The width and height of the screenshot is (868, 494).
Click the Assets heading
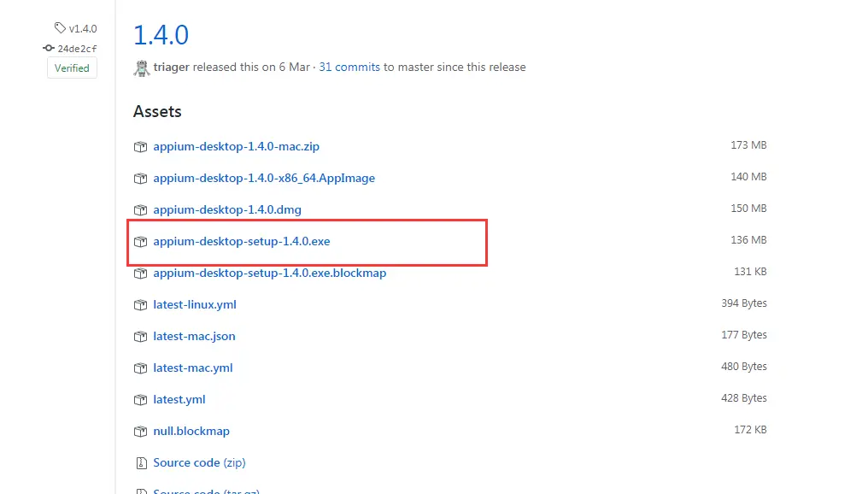tap(157, 111)
